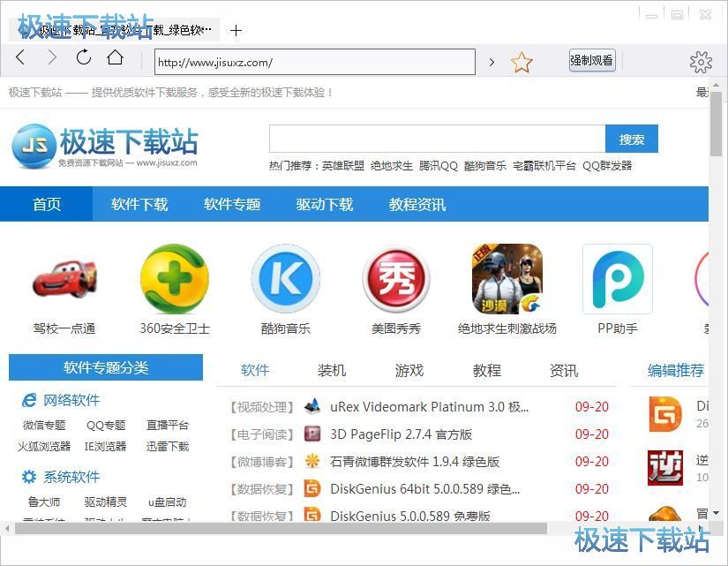Image resolution: width=728 pixels, height=566 pixels.
Task: Open the red 逆 game icon
Action: tap(665, 467)
